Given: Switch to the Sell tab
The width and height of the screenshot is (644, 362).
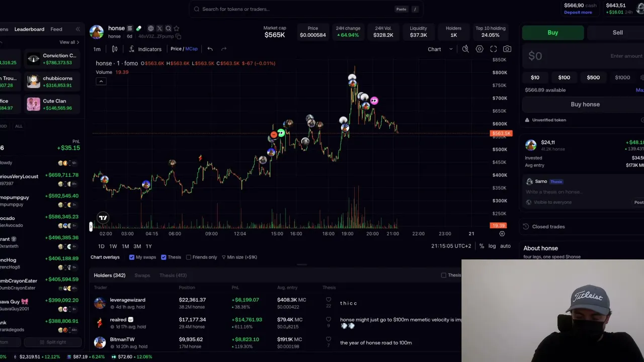Looking at the screenshot, I should (618, 33).
